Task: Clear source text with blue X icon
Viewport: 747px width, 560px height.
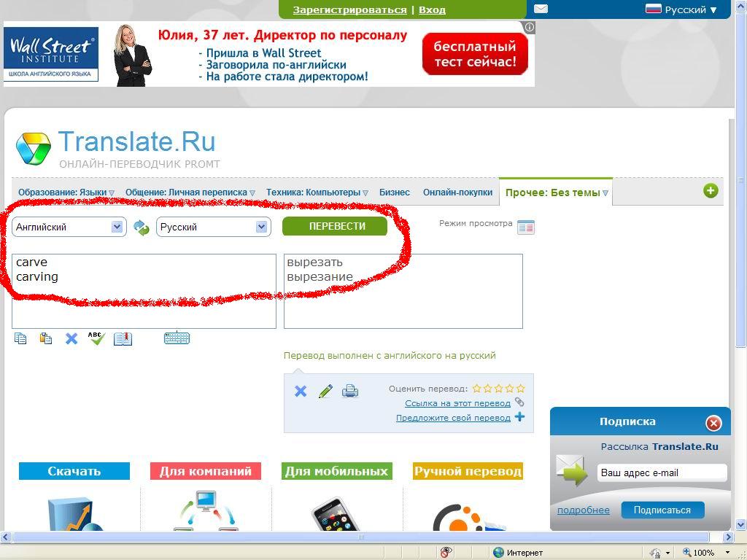Action: 71,338
